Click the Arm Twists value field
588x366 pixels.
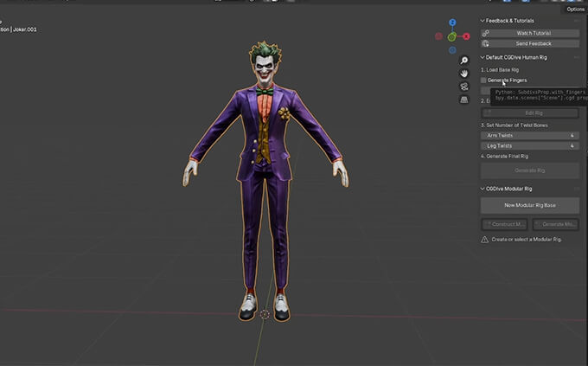coord(529,135)
